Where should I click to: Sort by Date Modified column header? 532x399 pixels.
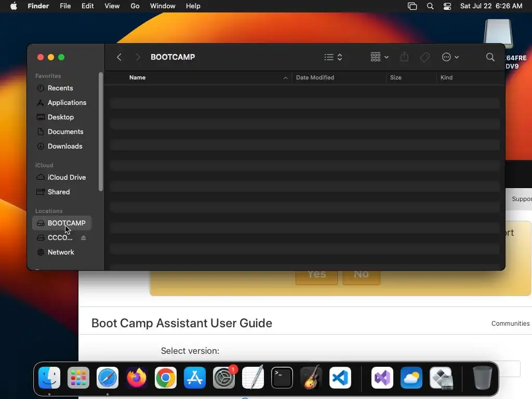315,77
